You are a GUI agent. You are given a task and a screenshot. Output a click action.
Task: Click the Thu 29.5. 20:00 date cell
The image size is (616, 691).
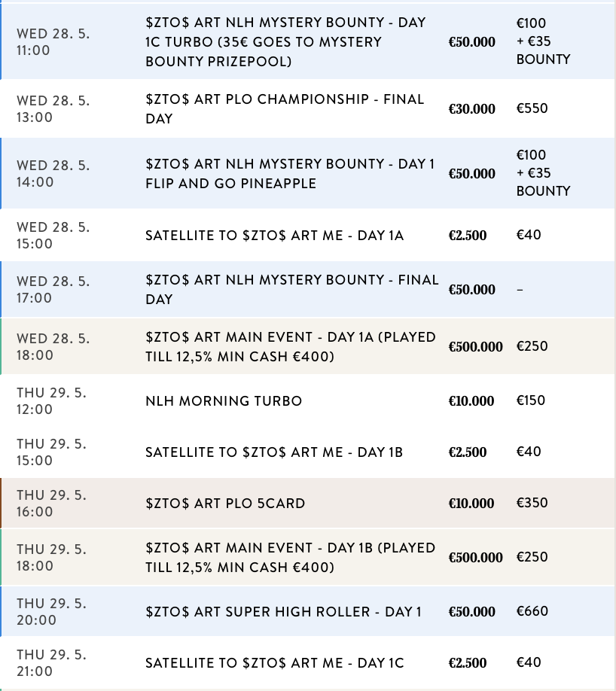pos(51,612)
